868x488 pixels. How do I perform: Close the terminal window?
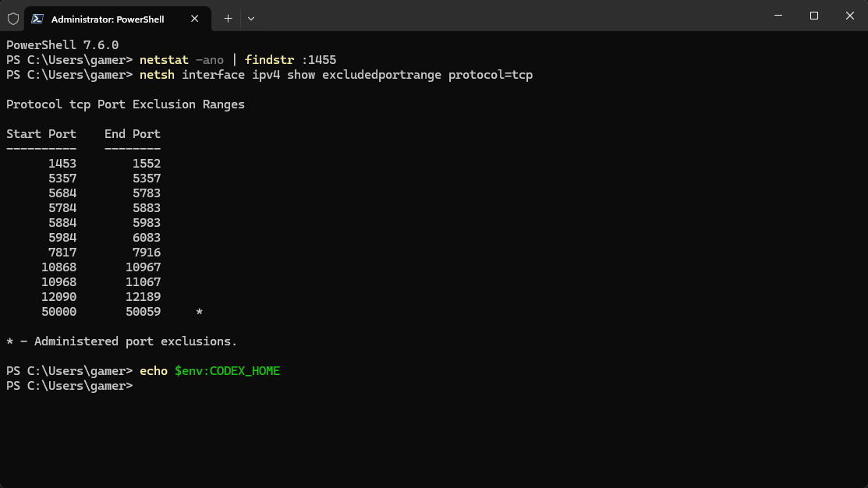[850, 16]
